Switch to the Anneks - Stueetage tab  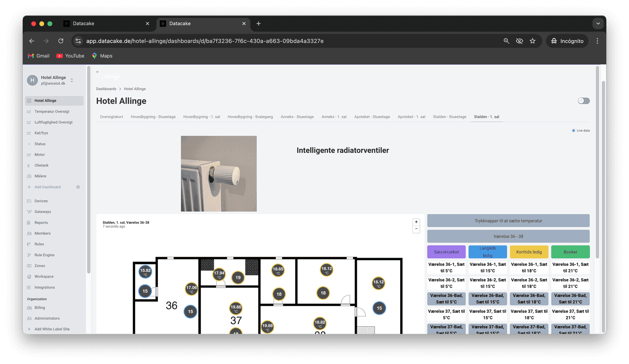297,117
